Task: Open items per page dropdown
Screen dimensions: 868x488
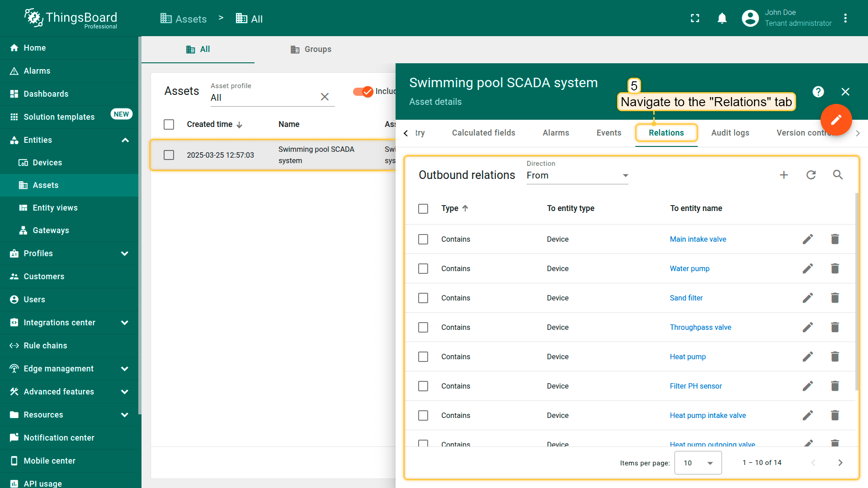Action: pos(698,463)
